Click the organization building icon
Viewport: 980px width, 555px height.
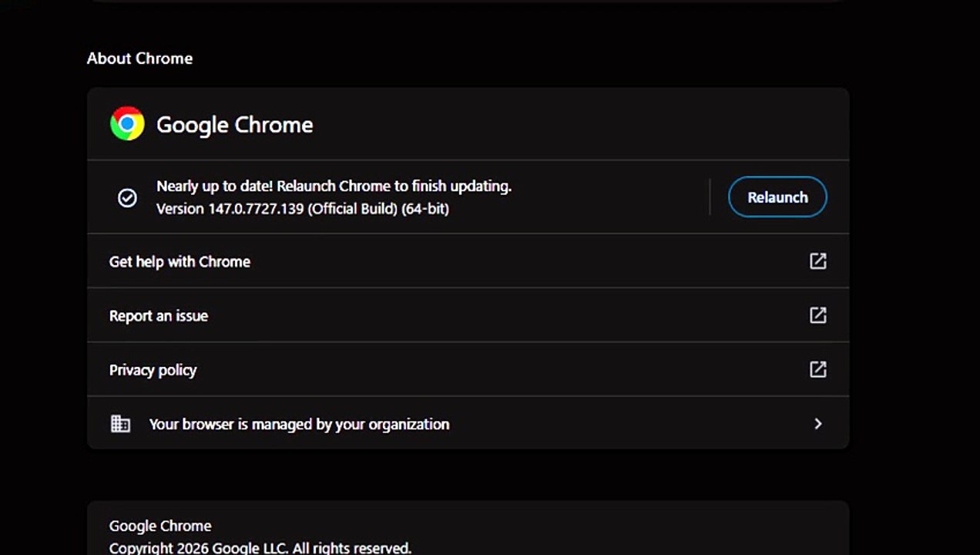120,424
